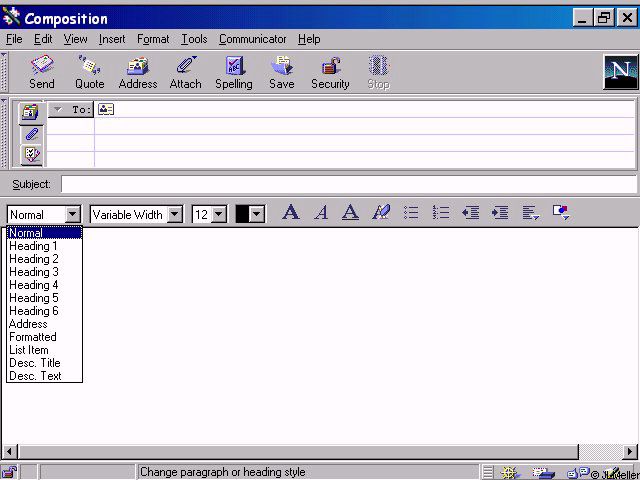Click the To: recipient type dropdown
The image size is (640, 480).
click(71, 109)
